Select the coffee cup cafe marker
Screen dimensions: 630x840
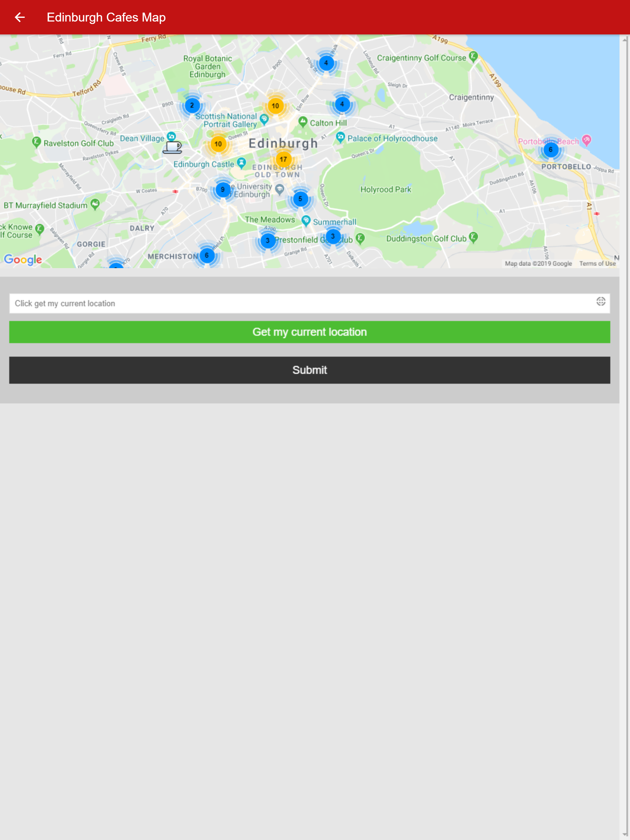click(172, 147)
